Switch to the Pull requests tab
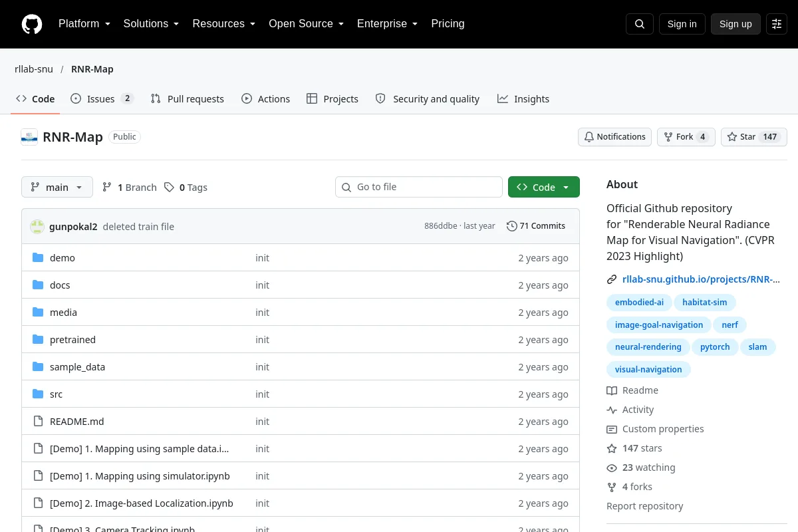This screenshot has width=798, height=532. click(x=188, y=99)
